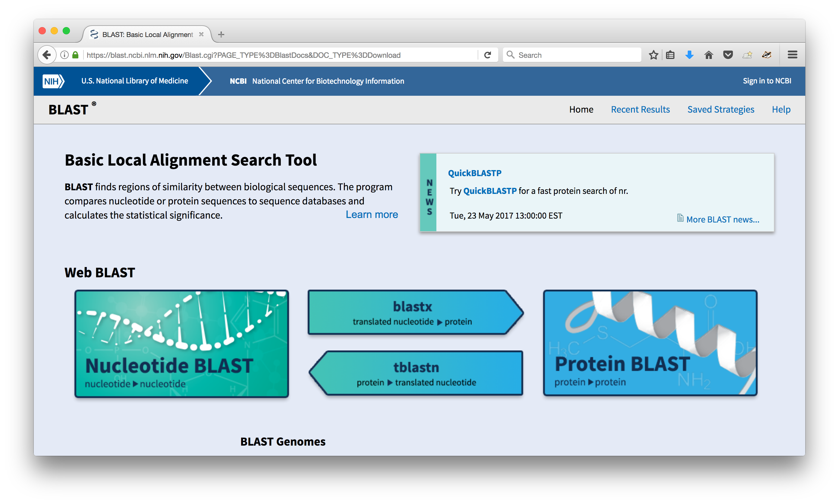Open site information icon in address bar

pyautogui.click(x=64, y=55)
